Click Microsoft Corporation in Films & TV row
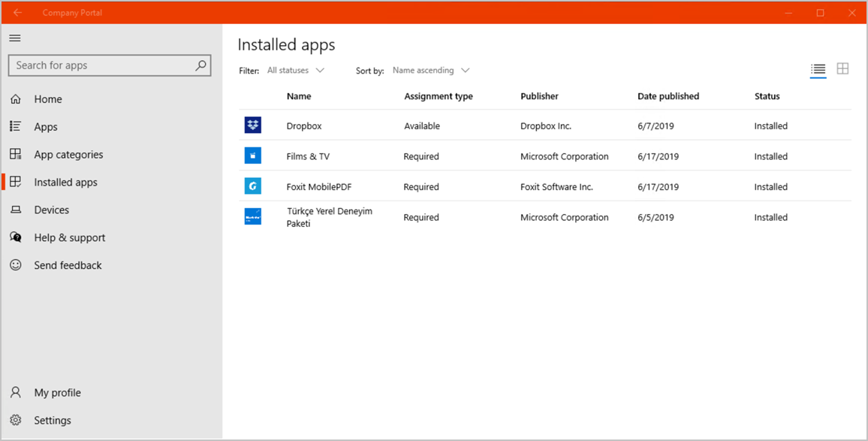Image resolution: width=868 pixels, height=441 pixels. point(564,156)
